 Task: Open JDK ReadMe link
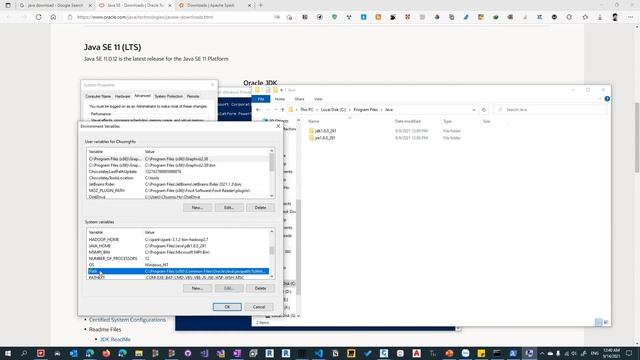click(x=115, y=340)
